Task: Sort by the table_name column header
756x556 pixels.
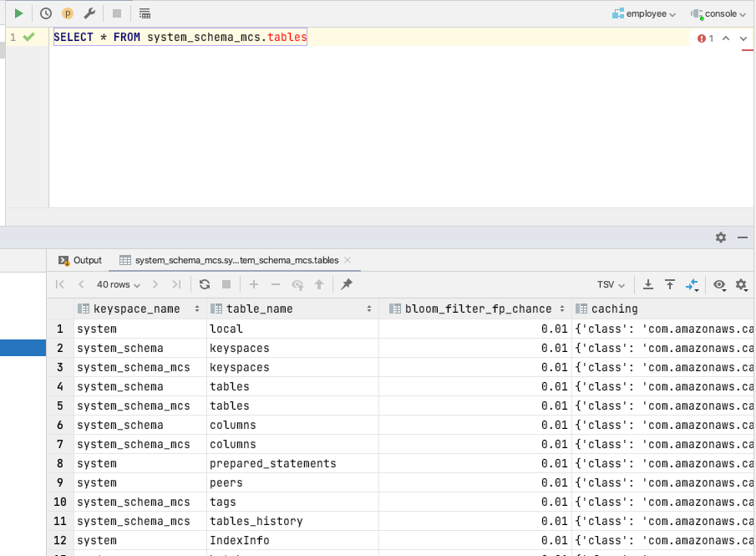Action: (292, 309)
